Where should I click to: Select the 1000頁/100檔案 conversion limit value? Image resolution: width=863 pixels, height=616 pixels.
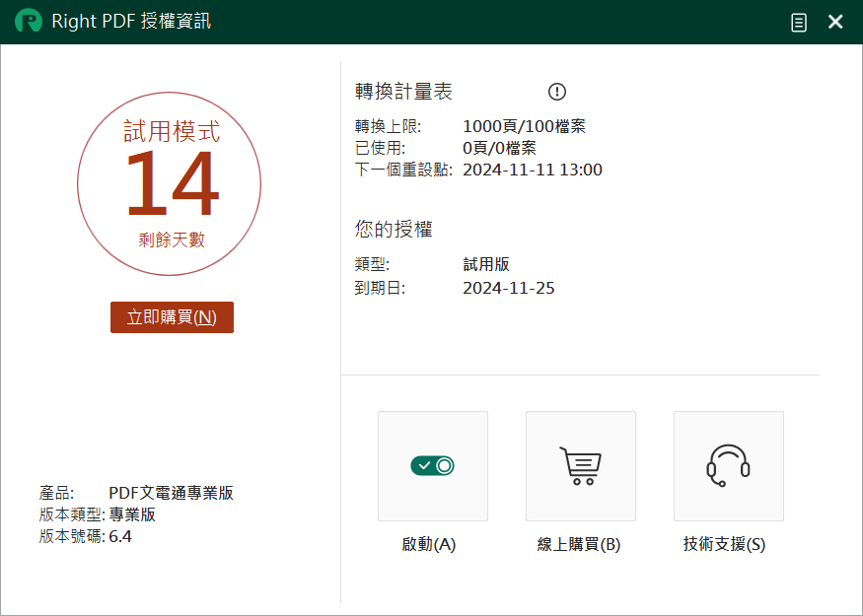tap(524, 126)
